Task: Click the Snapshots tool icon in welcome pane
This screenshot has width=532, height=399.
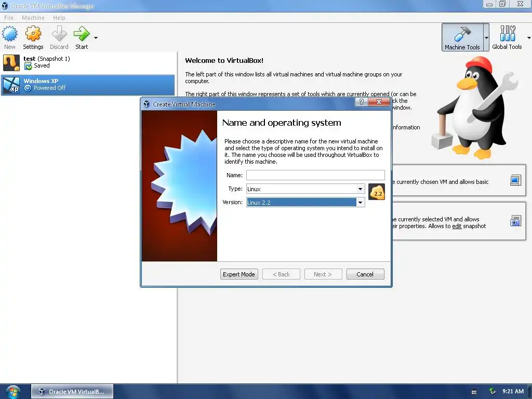Action: (515, 221)
